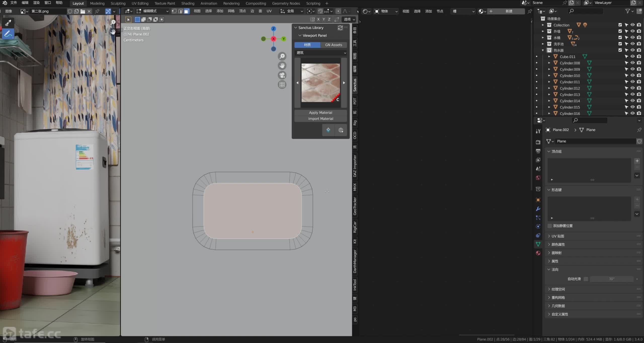Screen dimensions: 644x343
Task: Enable edge select mode
Action: (x=180, y=11)
